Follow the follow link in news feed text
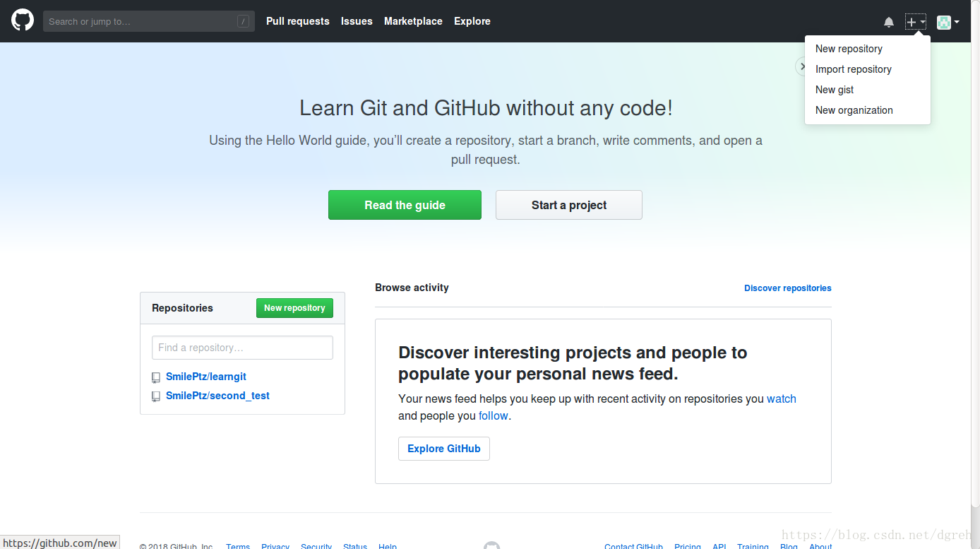This screenshot has width=980, height=549. 494,415
